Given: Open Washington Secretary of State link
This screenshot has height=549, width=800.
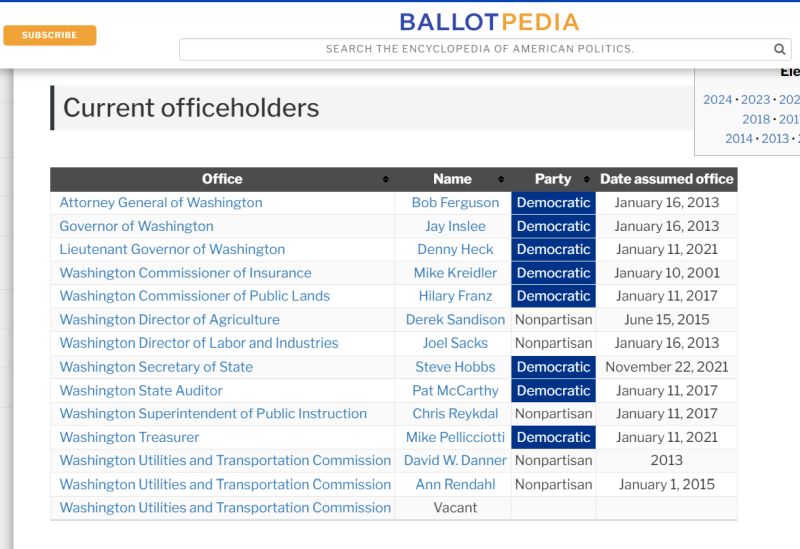Looking at the screenshot, I should point(156,367).
